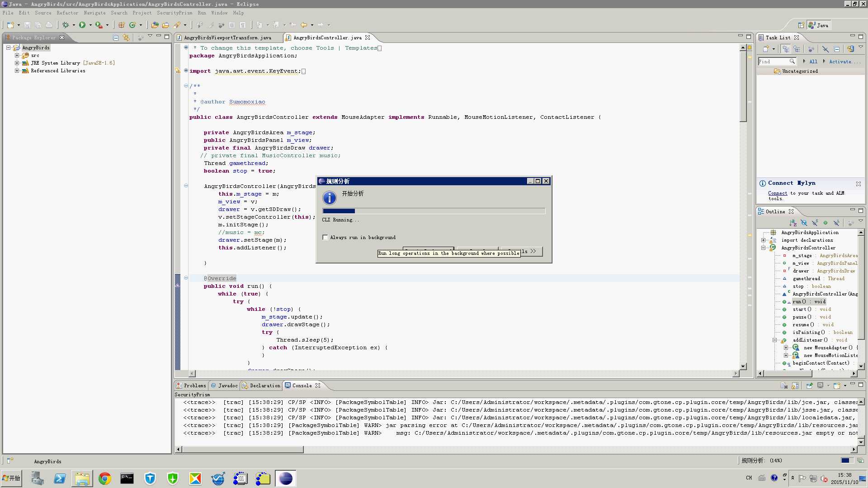Click the New Java Class toolbar icon
The width and height of the screenshot is (868, 488).
(132, 25)
